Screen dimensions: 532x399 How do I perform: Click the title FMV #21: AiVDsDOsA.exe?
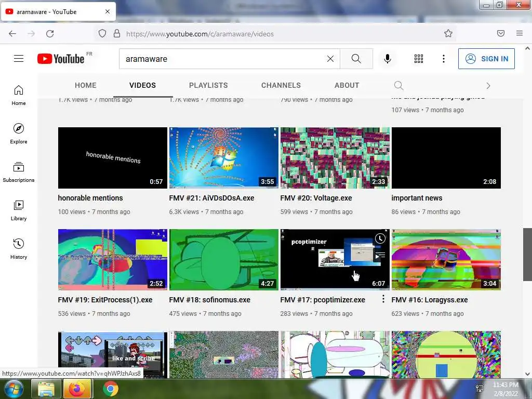(212, 198)
